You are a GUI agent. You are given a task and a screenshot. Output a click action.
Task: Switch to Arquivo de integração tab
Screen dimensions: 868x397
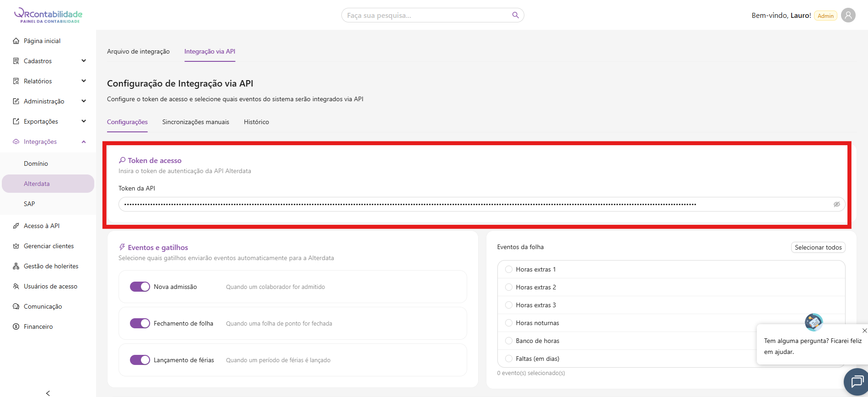tap(138, 51)
